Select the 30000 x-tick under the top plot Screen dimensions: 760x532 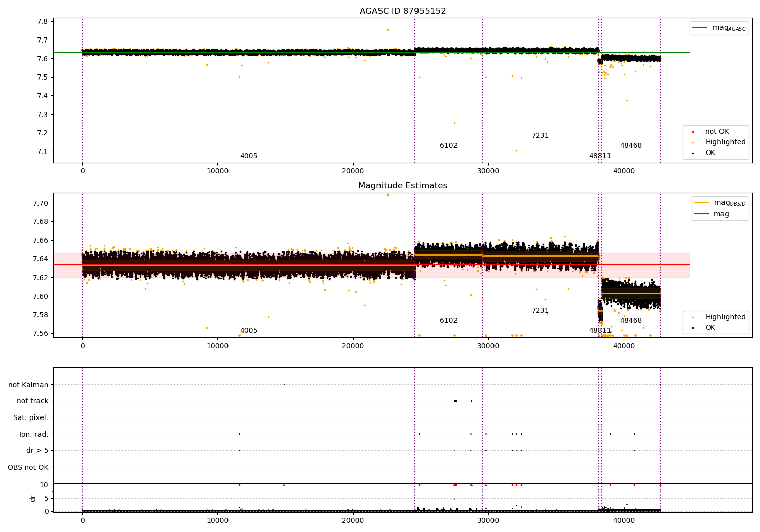click(488, 171)
